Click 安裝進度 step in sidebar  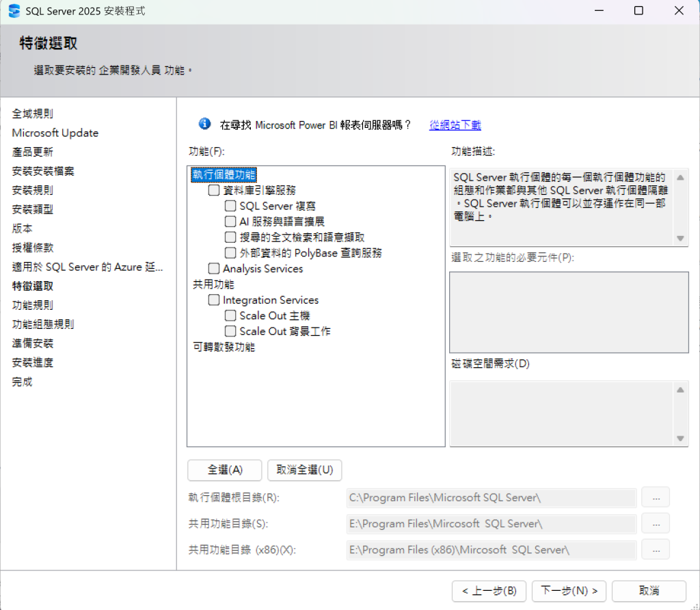(33, 363)
